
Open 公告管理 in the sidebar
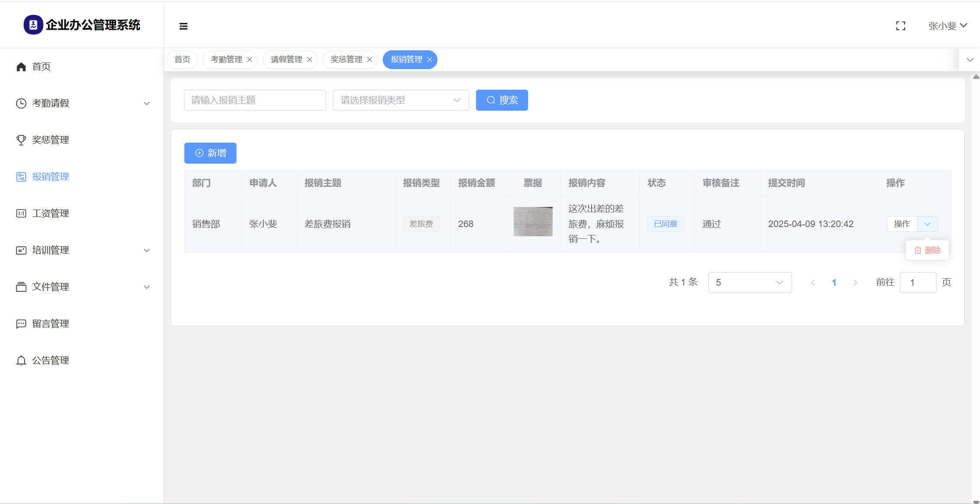pos(50,360)
